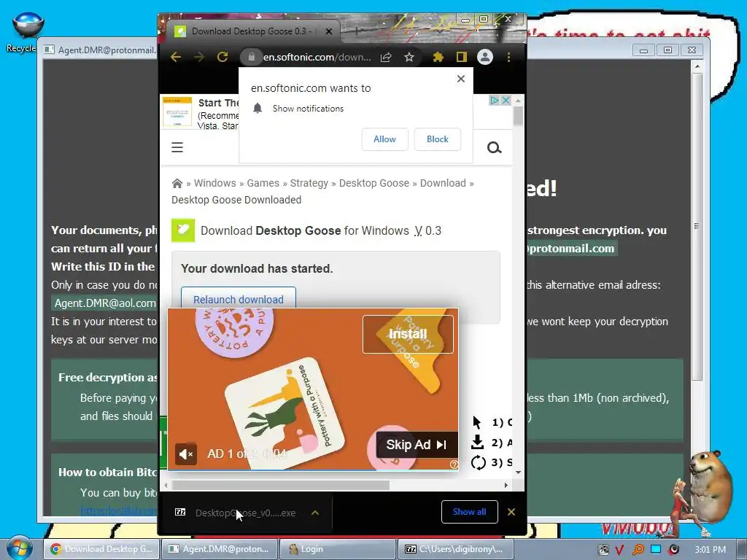Screen dimensions: 747x560
Task: Select the Download Desktop Goose 0.3 tab
Action: click(252, 31)
